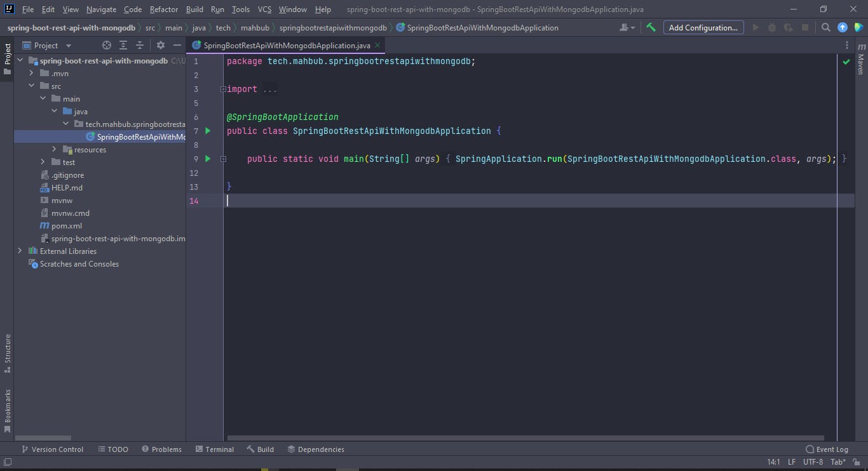Screen dimensions: 868x471
Task: Open the Dependencies tool window
Action: 316,449
